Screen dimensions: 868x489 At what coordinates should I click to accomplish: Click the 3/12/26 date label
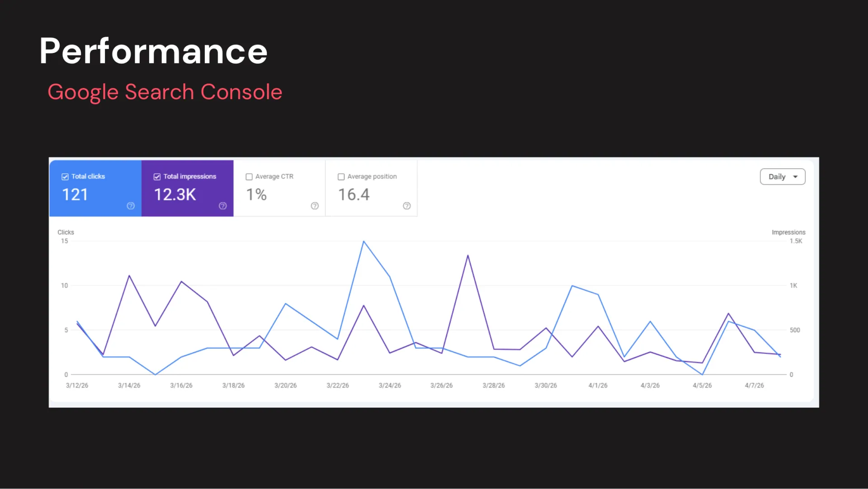pyautogui.click(x=77, y=385)
